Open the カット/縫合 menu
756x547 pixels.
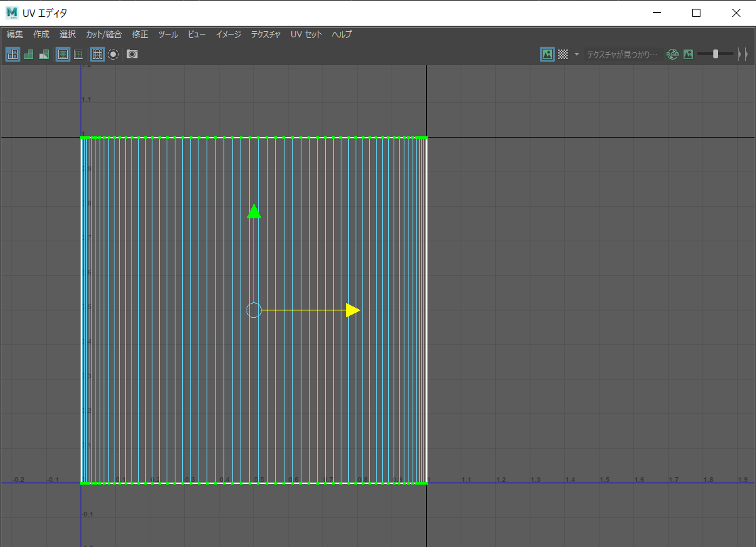[104, 35]
